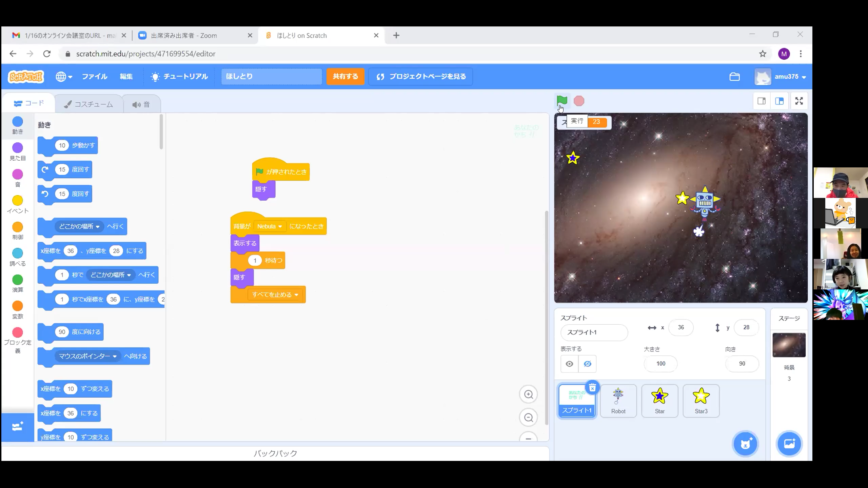Image resolution: width=868 pixels, height=488 pixels.
Task: Click the project title field ほしとり
Action: click(x=271, y=77)
